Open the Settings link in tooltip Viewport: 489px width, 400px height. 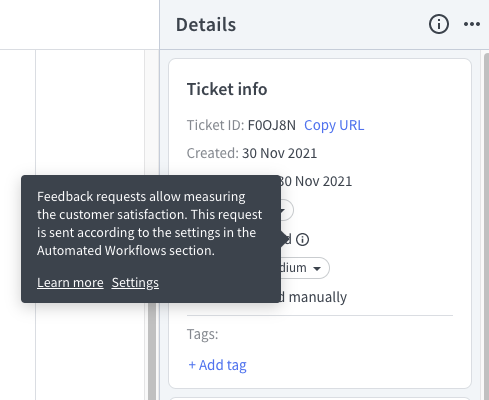click(x=135, y=283)
